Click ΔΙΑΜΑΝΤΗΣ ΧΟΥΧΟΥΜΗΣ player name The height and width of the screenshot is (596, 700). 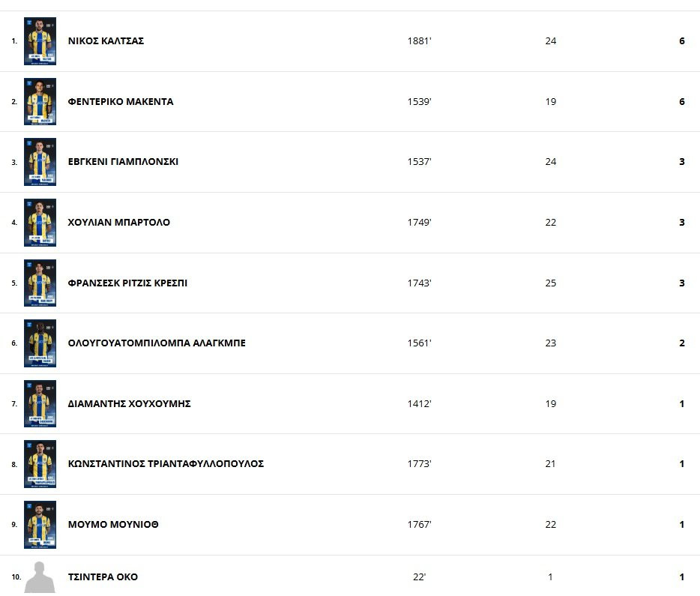[129, 404]
